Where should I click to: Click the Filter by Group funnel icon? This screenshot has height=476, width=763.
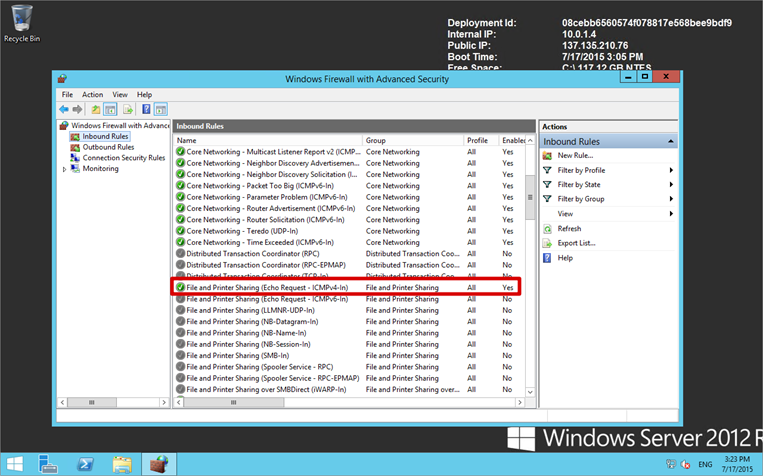tap(547, 199)
